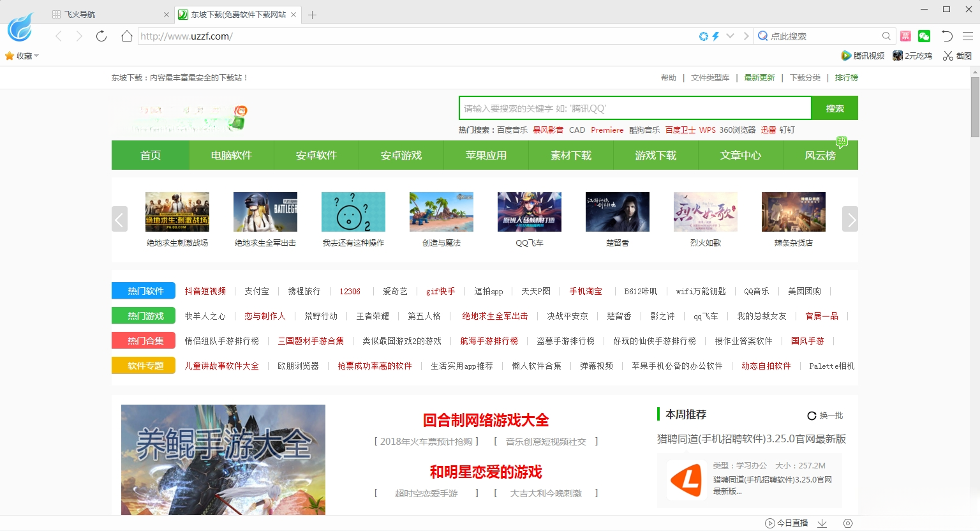The height and width of the screenshot is (531, 980).
Task: Open the 风云榜 navigation tab
Action: click(820, 155)
